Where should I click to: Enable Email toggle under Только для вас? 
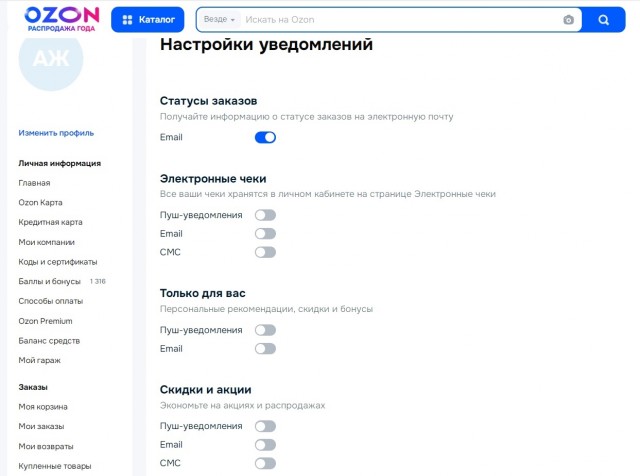point(265,349)
